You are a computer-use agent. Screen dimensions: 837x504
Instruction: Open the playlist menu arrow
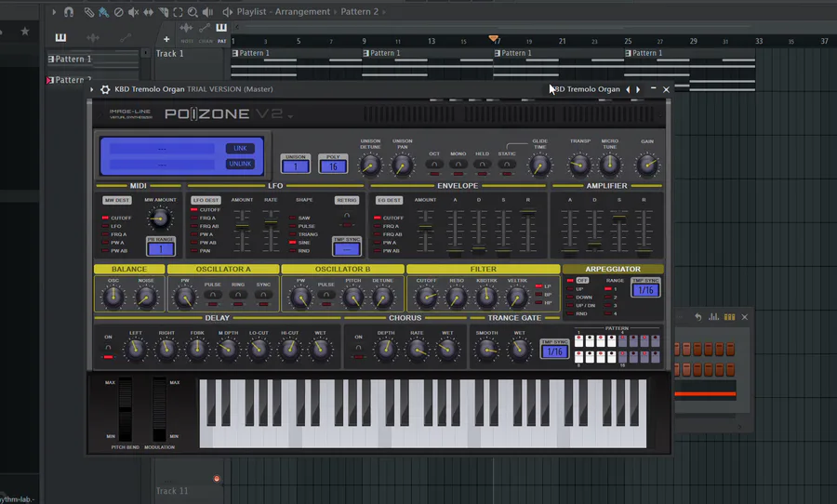point(53,12)
